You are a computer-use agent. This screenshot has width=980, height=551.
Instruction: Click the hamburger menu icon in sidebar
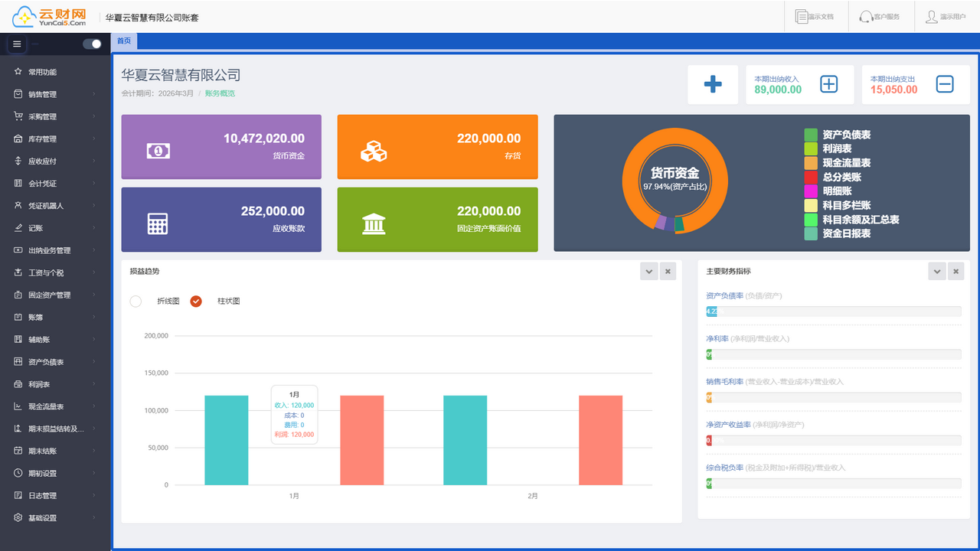(x=17, y=44)
